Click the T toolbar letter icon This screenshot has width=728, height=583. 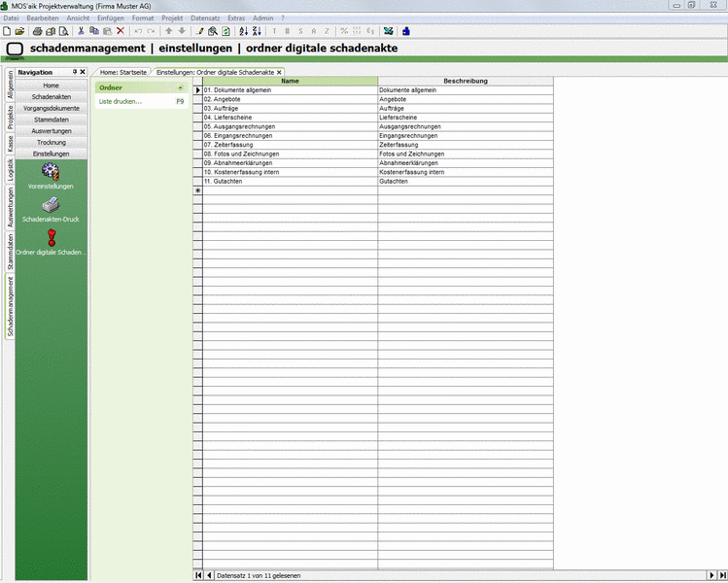click(274, 31)
